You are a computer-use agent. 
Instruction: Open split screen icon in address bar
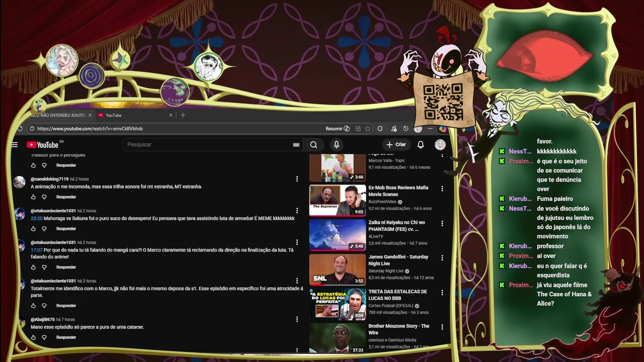358,129
